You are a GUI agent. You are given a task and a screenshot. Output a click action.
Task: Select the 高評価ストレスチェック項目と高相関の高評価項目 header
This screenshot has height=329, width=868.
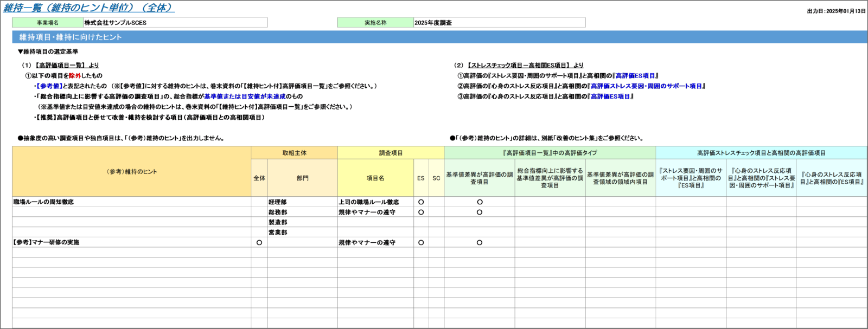pos(761,153)
